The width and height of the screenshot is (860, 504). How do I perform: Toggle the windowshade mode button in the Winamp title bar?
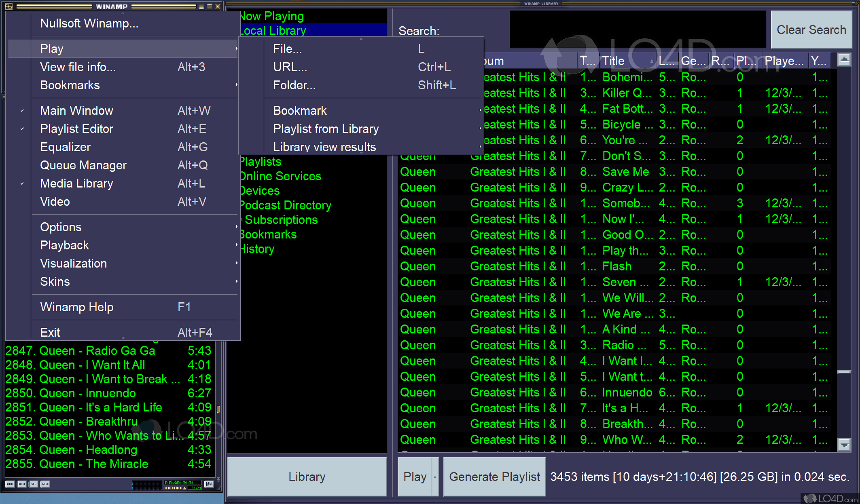(x=209, y=6)
